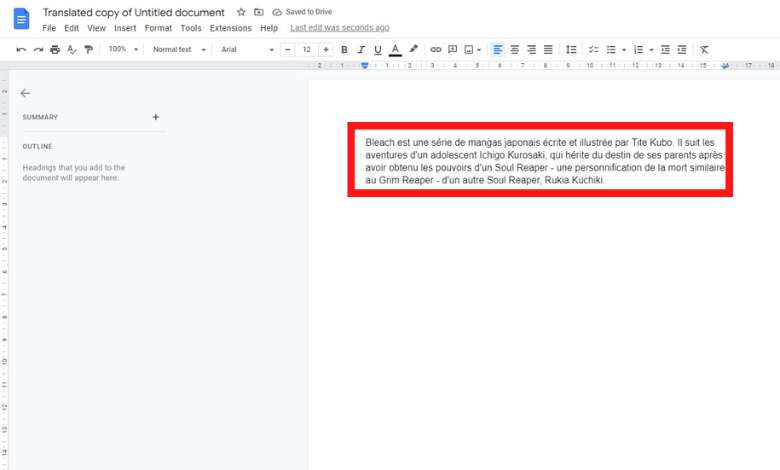
Task: Open the Arial font dropdown
Action: point(247,49)
